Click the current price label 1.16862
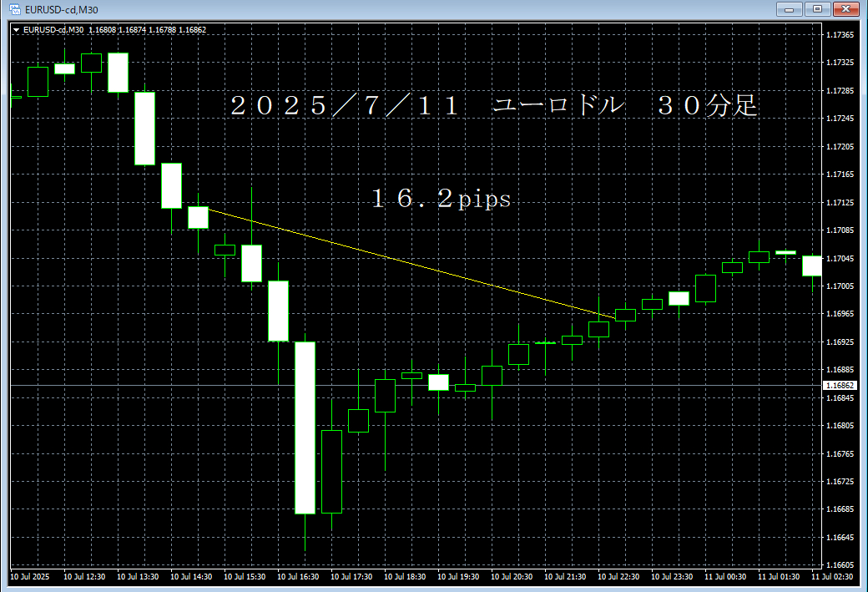The width and height of the screenshot is (868, 592). tap(840, 385)
